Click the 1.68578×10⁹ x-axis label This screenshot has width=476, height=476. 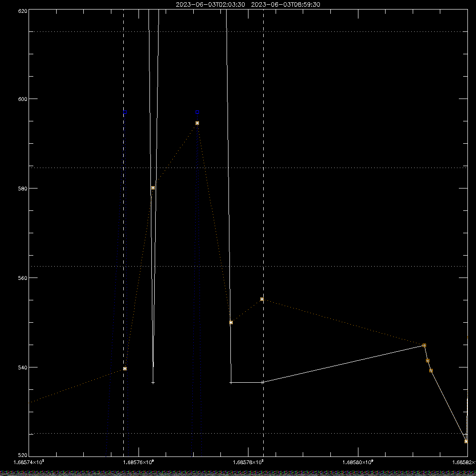tap(248, 462)
